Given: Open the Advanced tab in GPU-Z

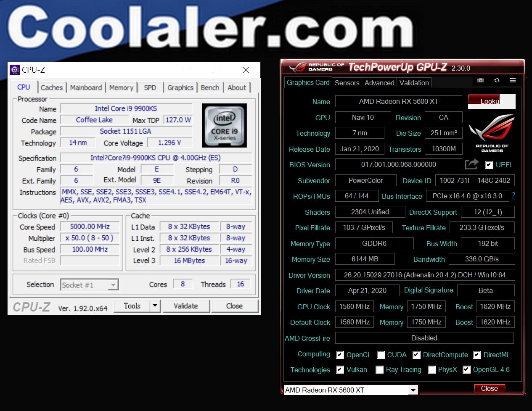Looking at the screenshot, I should pyautogui.click(x=379, y=83).
